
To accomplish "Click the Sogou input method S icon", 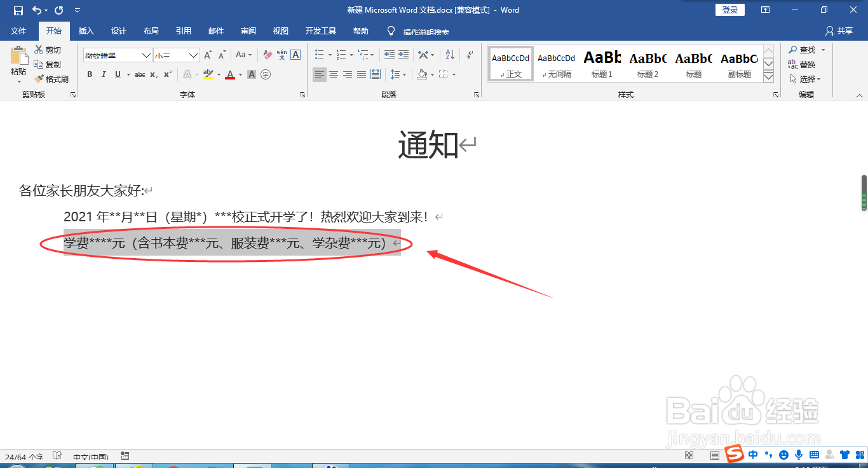I will point(735,454).
